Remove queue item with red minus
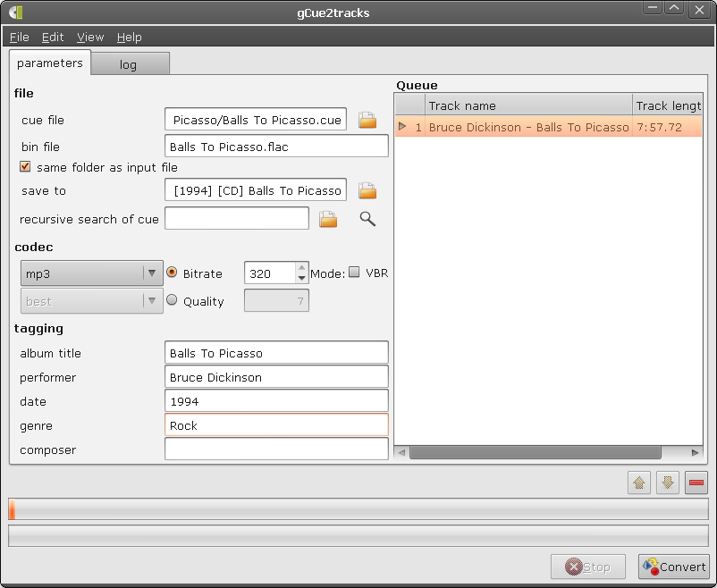Image resolution: width=717 pixels, height=588 pixels. [x=696, y=483]
